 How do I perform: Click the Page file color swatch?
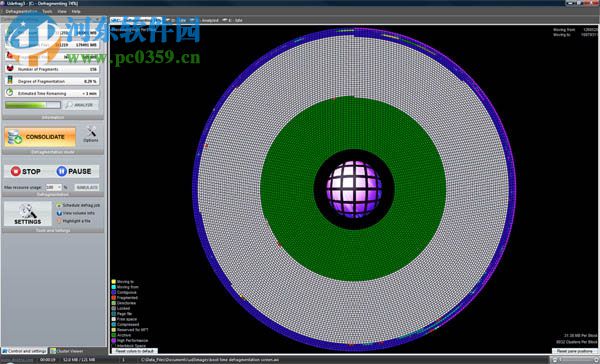coord(114,313)
